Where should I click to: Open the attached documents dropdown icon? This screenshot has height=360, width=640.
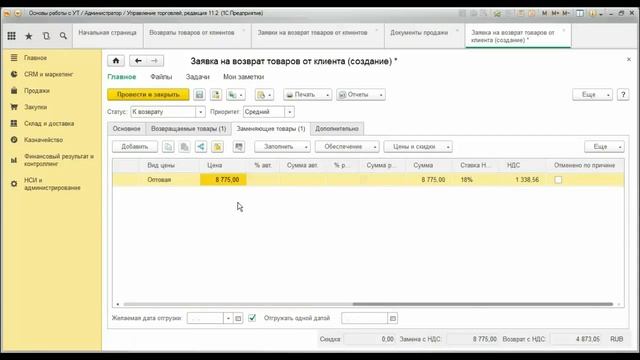point(264,95)
